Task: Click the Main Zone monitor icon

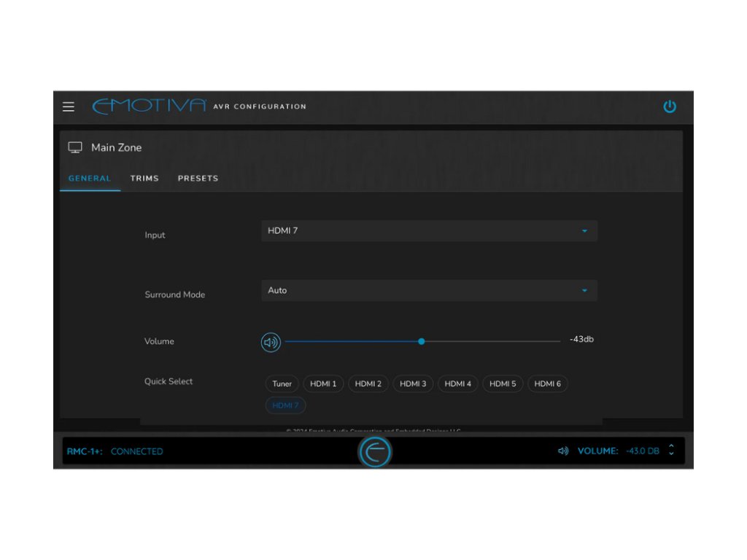Action: click(75, 147)
